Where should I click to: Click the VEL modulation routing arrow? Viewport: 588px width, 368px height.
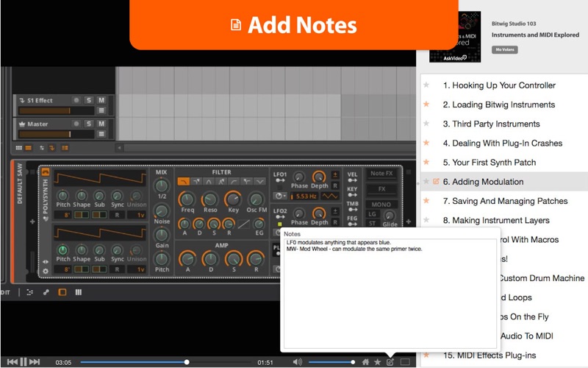coord(352,180)
